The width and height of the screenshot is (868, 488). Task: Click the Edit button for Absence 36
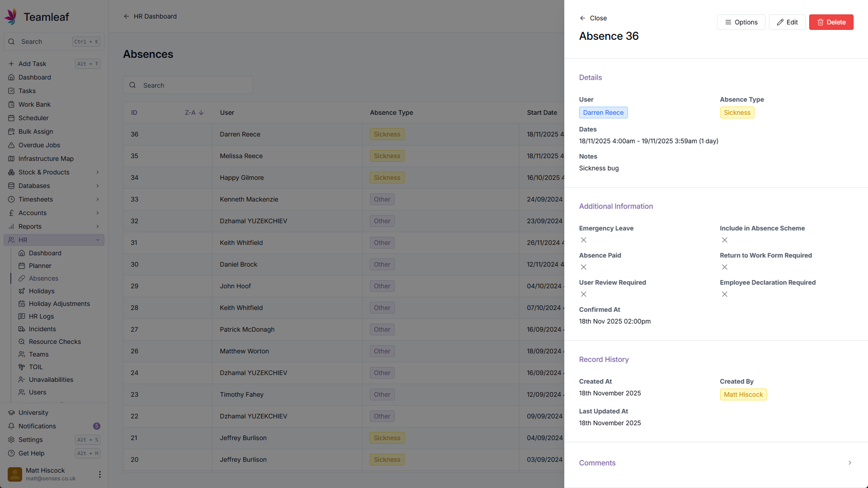[x=787, y=22]
